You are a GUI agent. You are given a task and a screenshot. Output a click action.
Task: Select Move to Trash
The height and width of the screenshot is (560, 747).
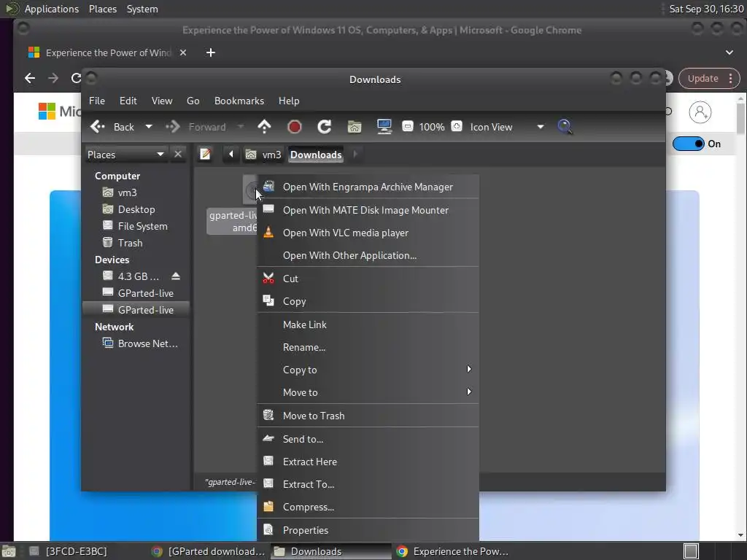[368, 416]
